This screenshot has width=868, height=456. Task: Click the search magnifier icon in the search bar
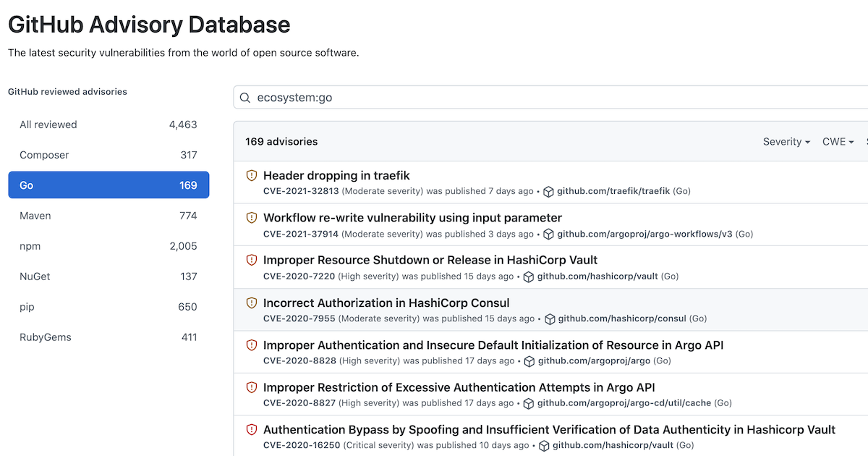coord(245,97)
